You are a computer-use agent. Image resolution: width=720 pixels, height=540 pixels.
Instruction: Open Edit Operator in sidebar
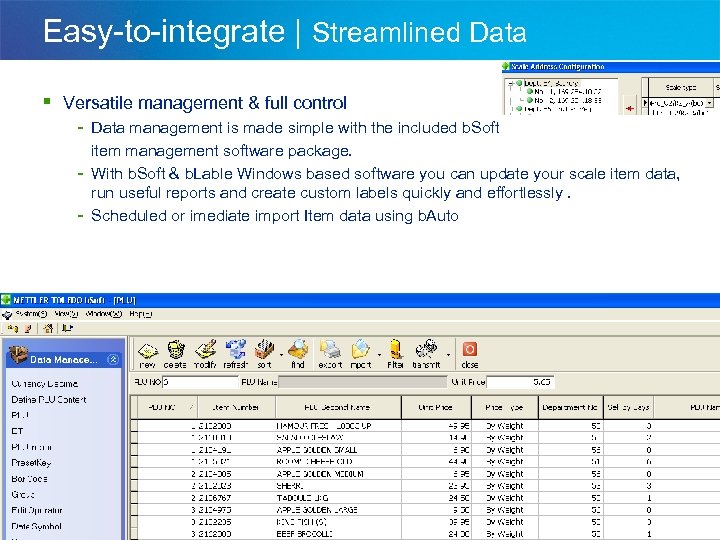click(37, 510)
